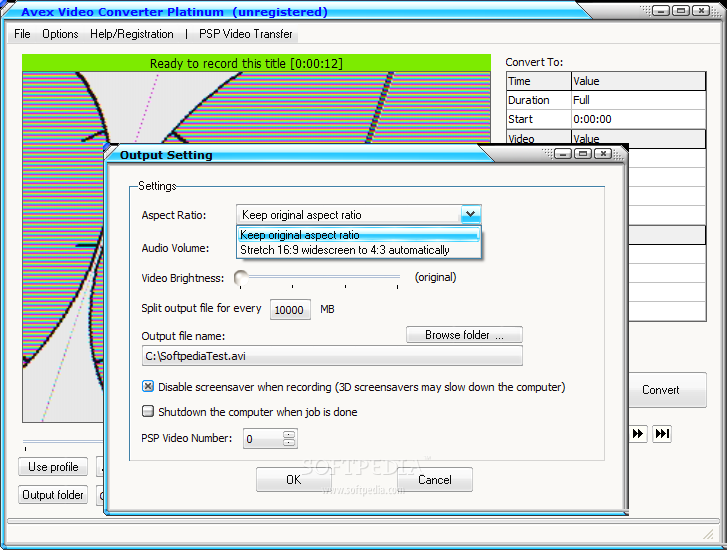Image resolution: width=727 pixels, height=550 pixels.
Task: Maximize the Output Setting dialog
Action: click(583, 153)
